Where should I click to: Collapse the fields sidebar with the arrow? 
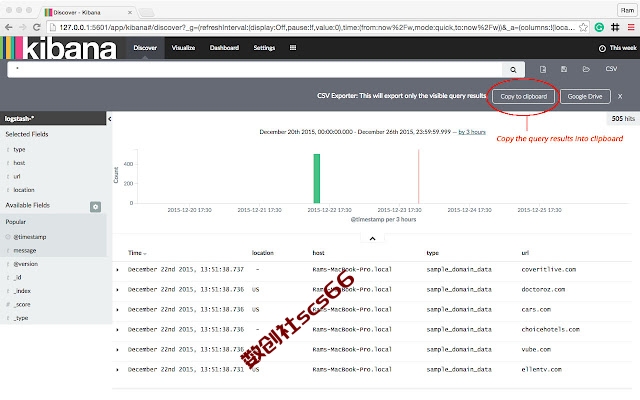coord(109,119)
